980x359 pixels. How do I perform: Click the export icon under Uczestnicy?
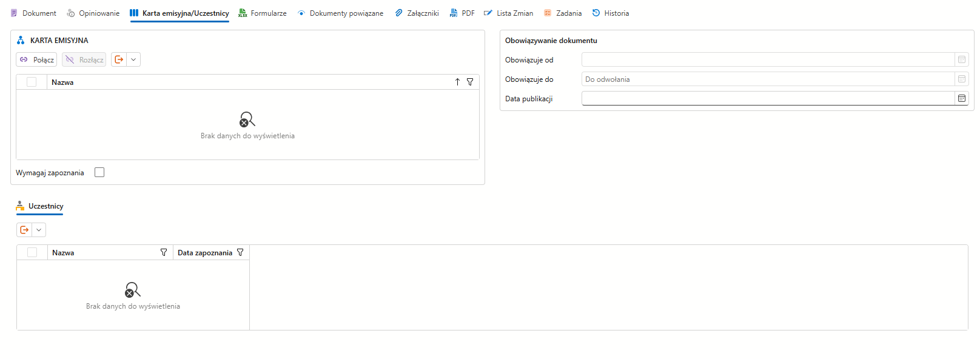(x=24, y=230)
